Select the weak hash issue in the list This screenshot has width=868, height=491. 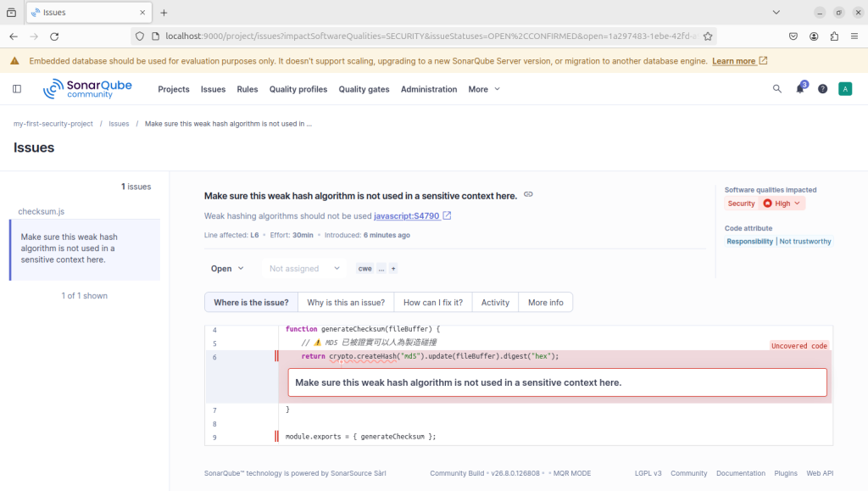[x=86, y=248]
